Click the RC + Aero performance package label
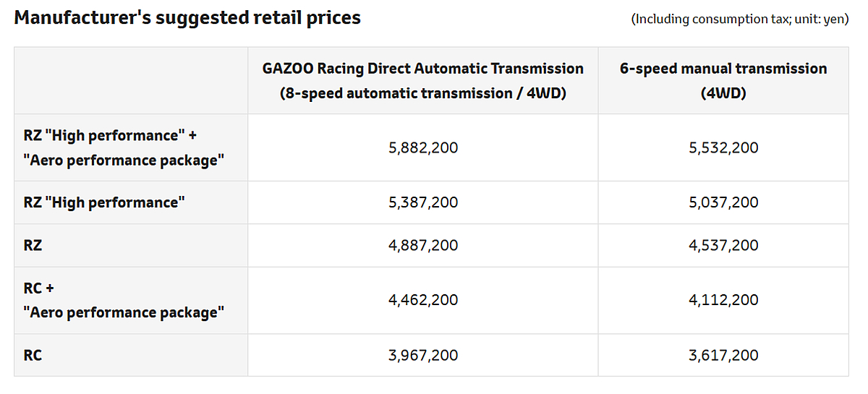The width and height of the screenshot is (868, 394). (x=123, y=300)
